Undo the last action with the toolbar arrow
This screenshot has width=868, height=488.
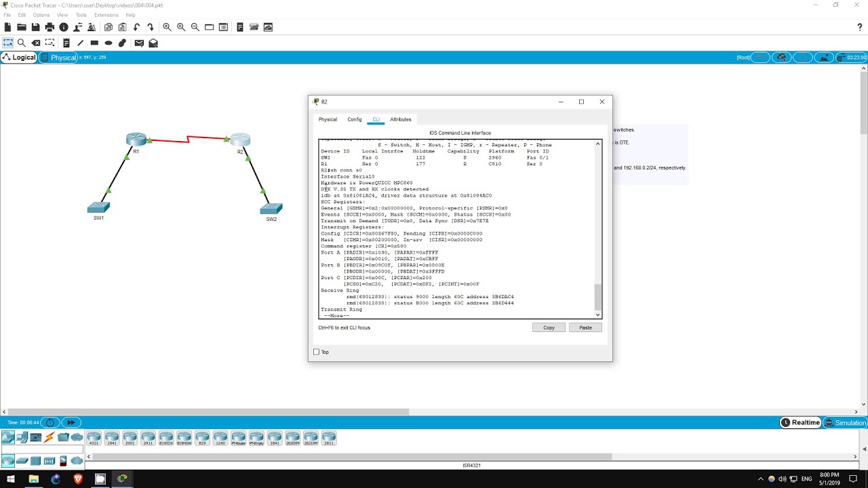click(136, 27)
